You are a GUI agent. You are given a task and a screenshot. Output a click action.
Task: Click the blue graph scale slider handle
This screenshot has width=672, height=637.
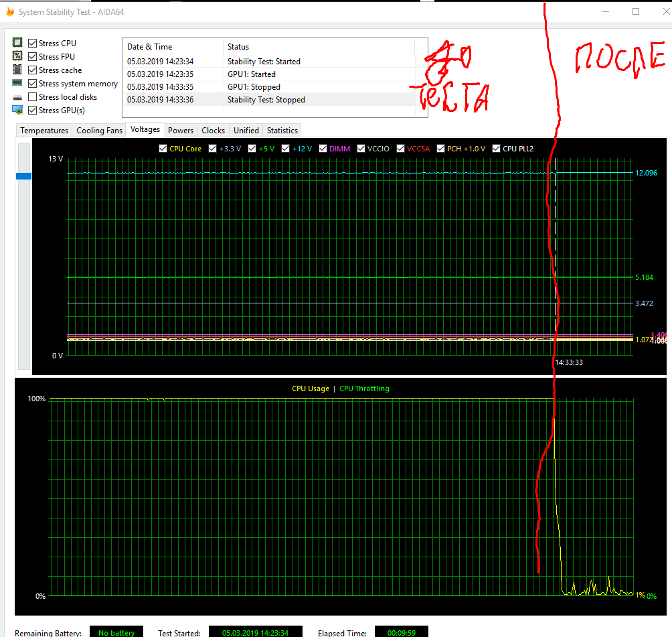23,176
